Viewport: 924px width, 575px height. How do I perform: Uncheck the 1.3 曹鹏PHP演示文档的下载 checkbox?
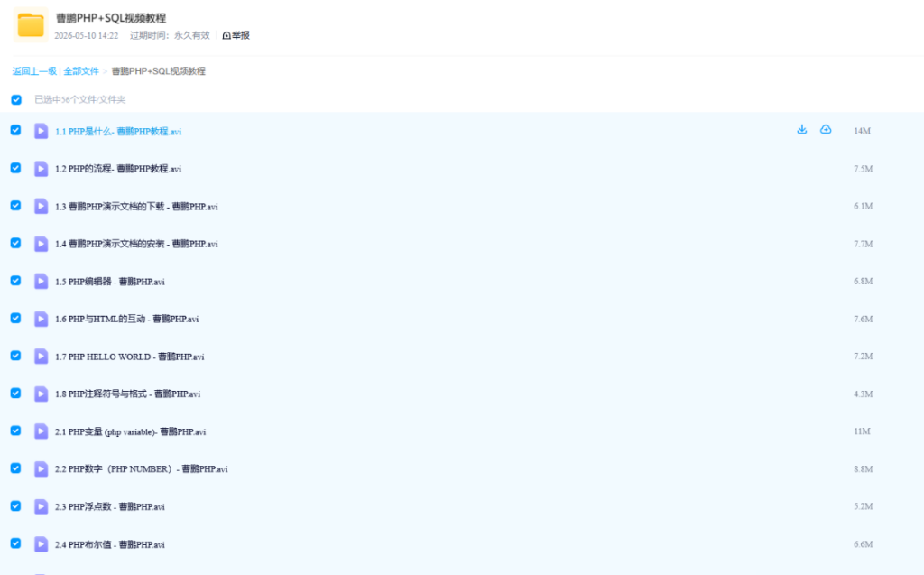tap(16, 205)
